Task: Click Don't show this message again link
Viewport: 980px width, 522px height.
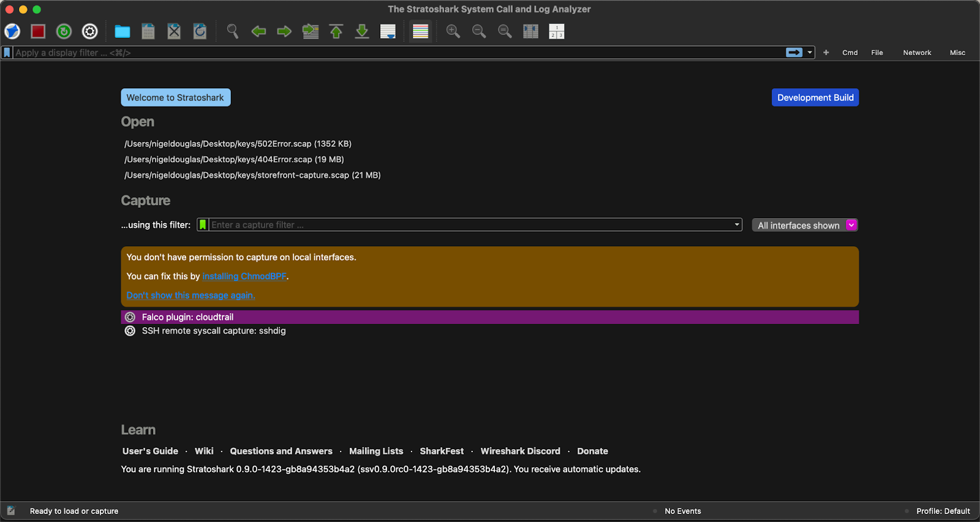Action: pos(190,295)
